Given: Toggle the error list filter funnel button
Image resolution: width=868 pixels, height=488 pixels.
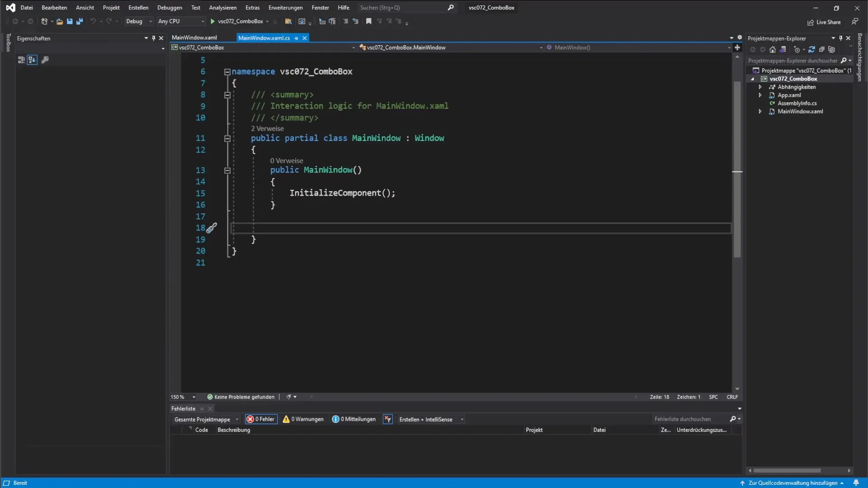Looking at the screenshot, I should pyautogui.click(x=388, y=419).
